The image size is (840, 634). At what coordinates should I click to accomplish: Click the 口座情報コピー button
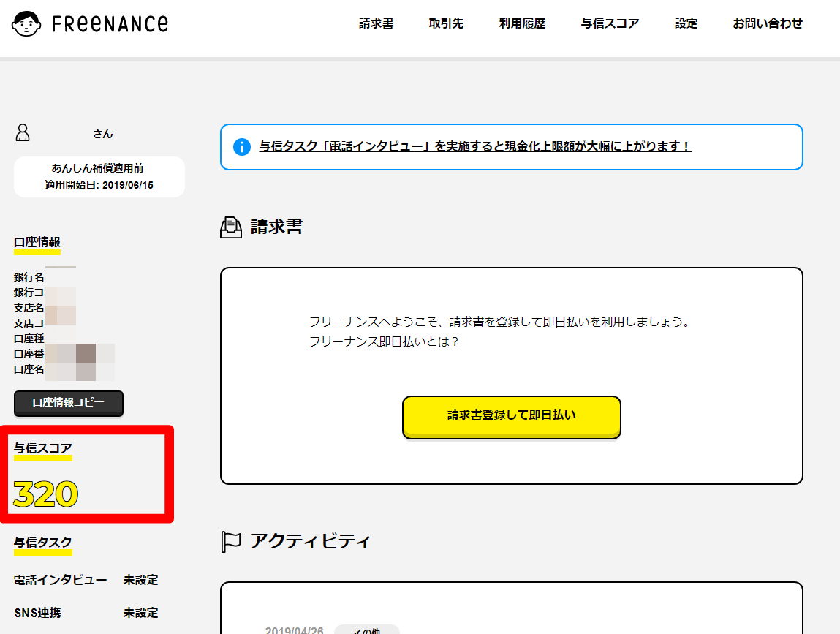69,403
